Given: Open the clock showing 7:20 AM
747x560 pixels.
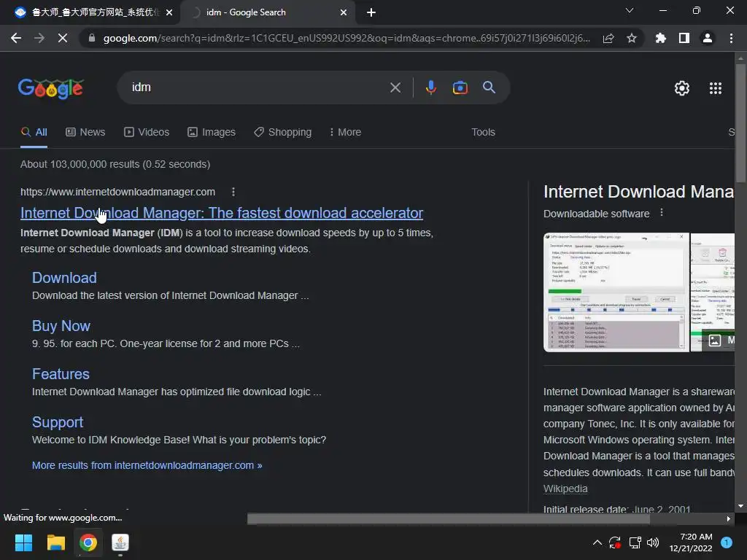Looking at the screenshot, I should tap(691, 542).
